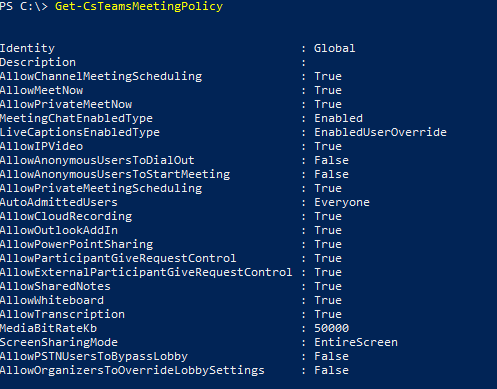Viewport: 497px width, 389px height.
Task: Click the Everyone value for AutoAdmittedUsers
Action: pos(342,203)
